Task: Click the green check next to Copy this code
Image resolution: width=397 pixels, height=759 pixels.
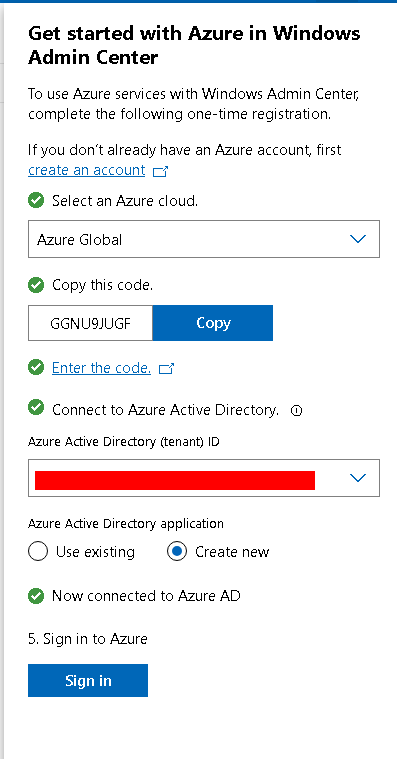Action: coord(36,285)
